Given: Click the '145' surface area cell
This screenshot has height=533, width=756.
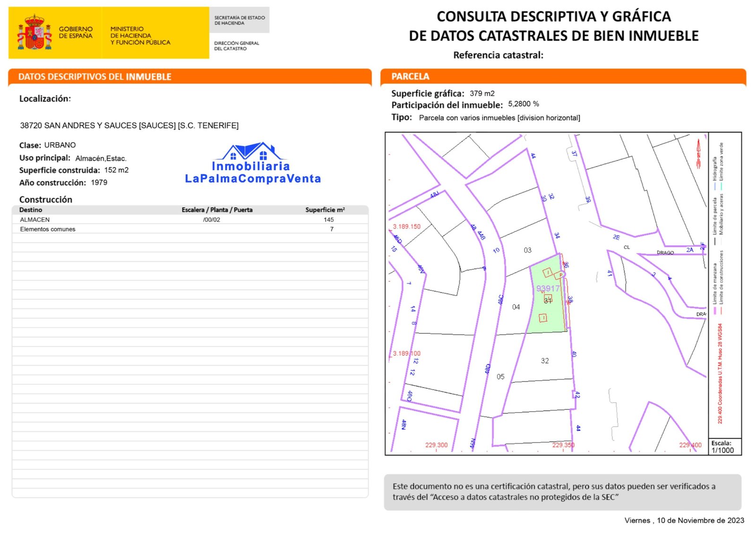Looking at the screenshot, I should click(x=329, y=220).
